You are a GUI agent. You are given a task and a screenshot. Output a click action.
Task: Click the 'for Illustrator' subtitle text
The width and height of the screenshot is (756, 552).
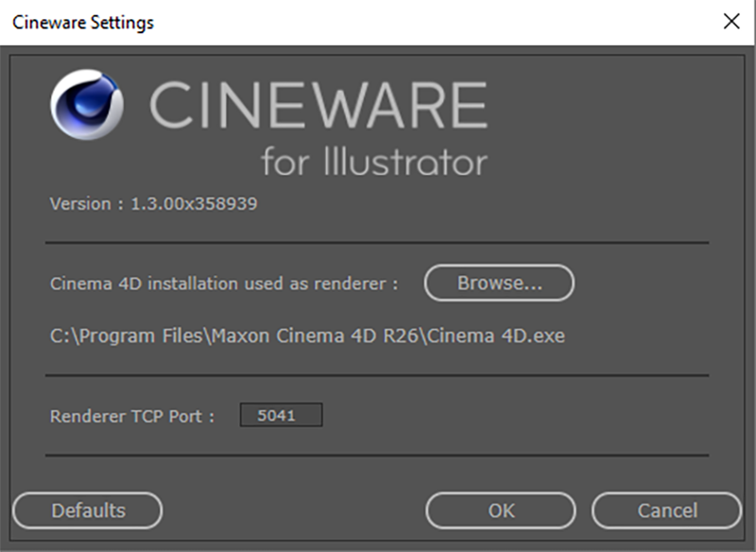(x=374, y=160)
